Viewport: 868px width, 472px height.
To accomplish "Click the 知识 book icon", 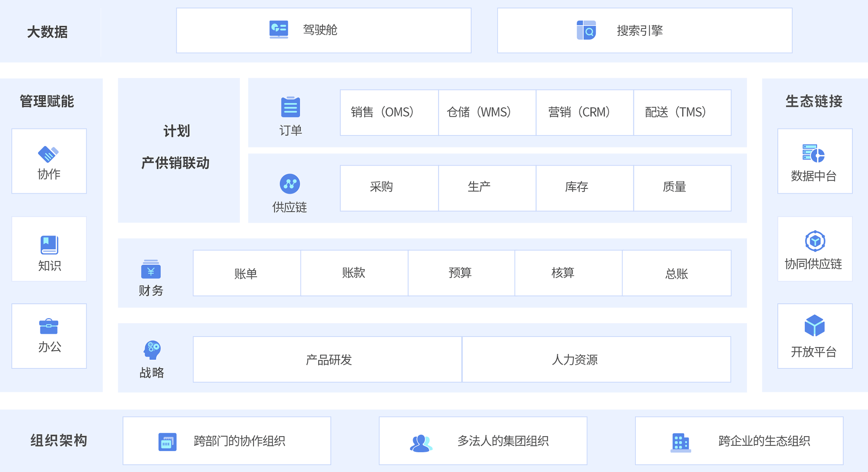I will click(49, 245).
